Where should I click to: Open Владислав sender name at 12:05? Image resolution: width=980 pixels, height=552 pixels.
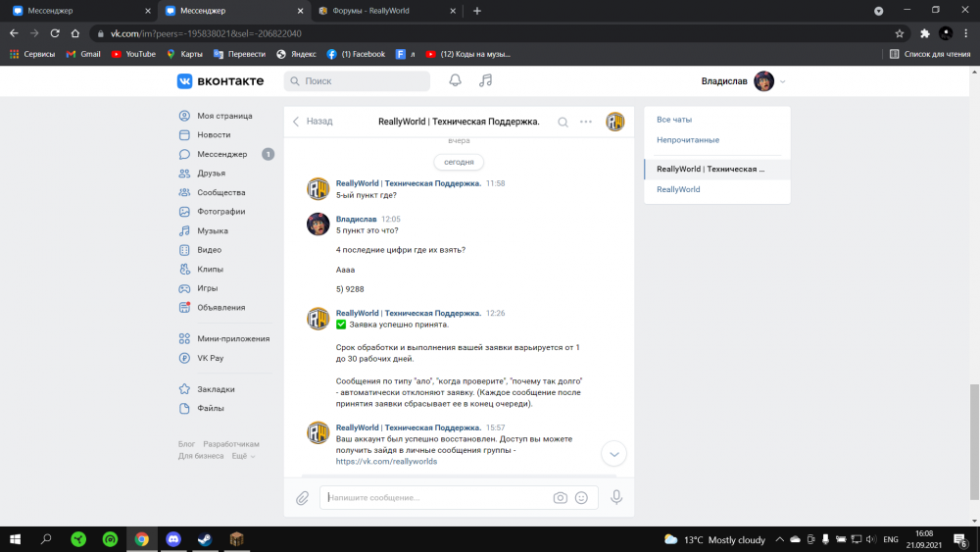(x=356, y=219)
